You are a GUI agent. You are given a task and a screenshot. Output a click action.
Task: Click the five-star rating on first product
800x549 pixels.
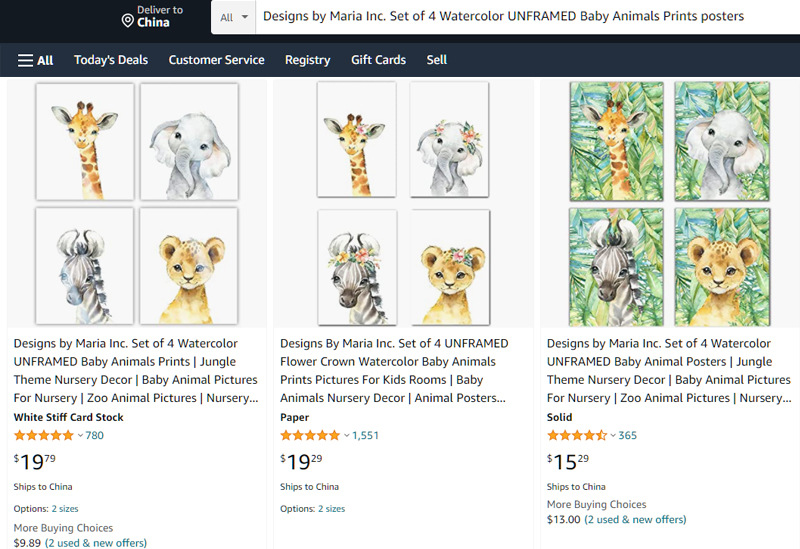pyautogui.click(x=44, y=436)
